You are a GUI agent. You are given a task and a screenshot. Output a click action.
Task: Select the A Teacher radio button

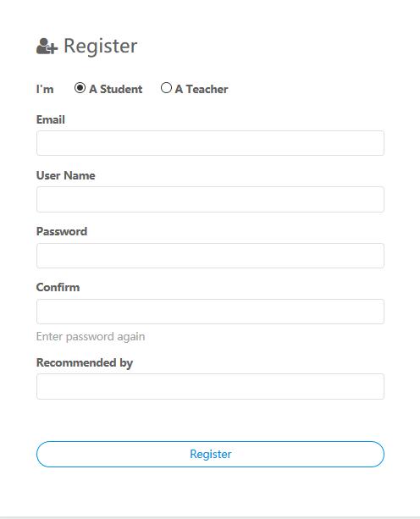pyautogui.click(x=166, y=88)
